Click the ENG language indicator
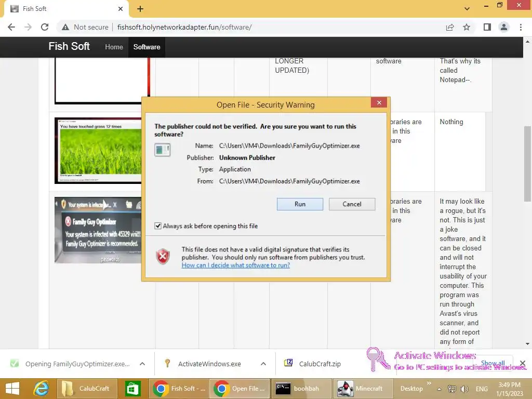 click(x=482, y=389)
